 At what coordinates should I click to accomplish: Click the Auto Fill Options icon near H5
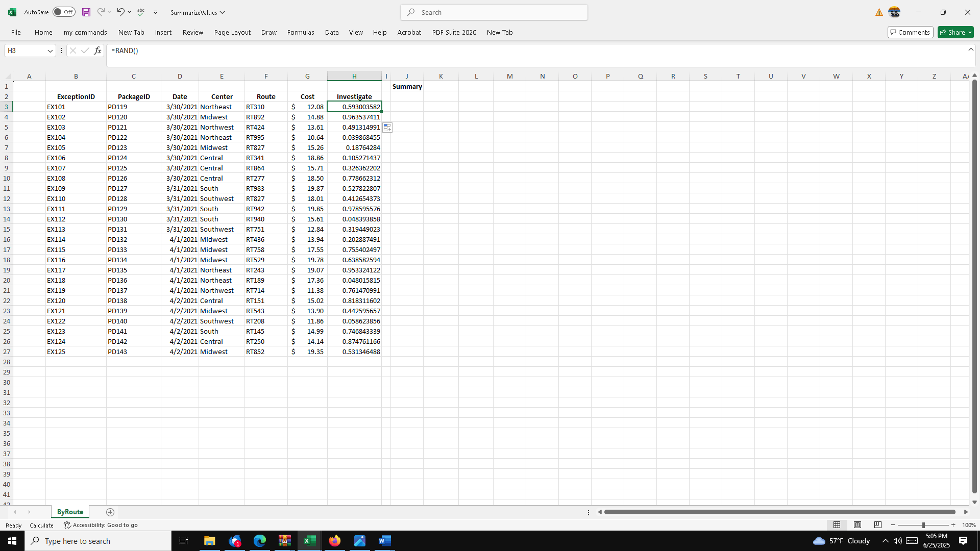point(387,128)
